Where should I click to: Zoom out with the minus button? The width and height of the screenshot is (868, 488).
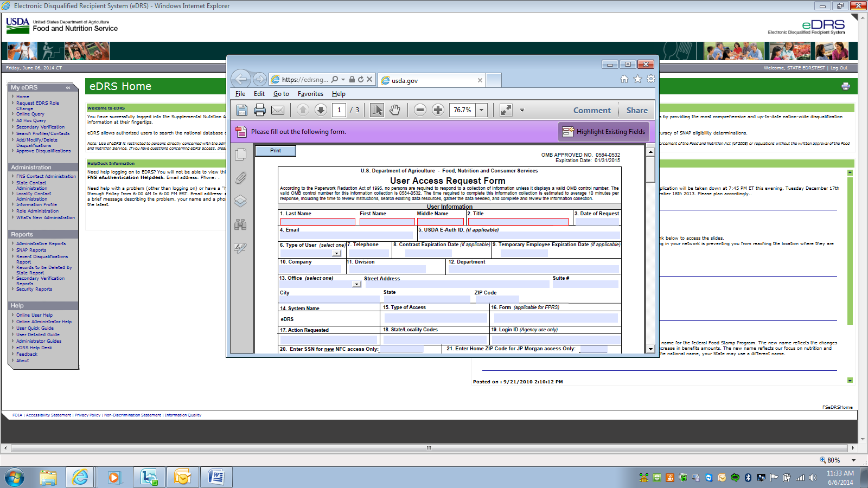[420, 110]
